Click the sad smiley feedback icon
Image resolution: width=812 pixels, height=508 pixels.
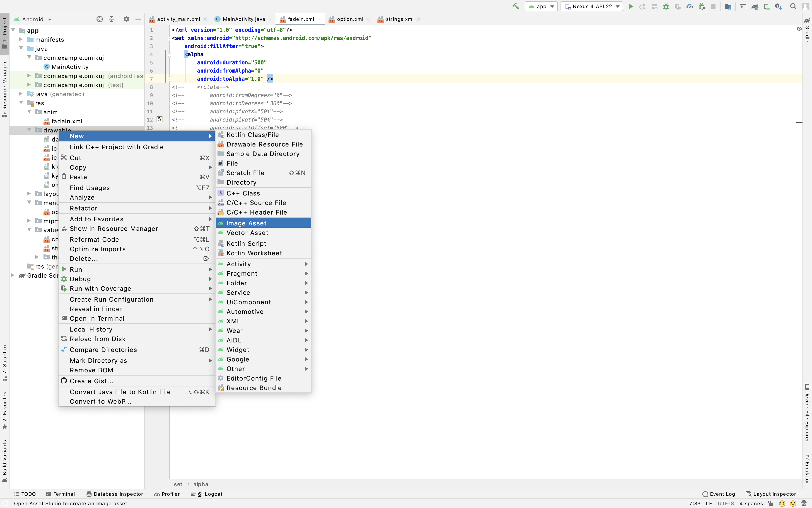click(793, 503)
